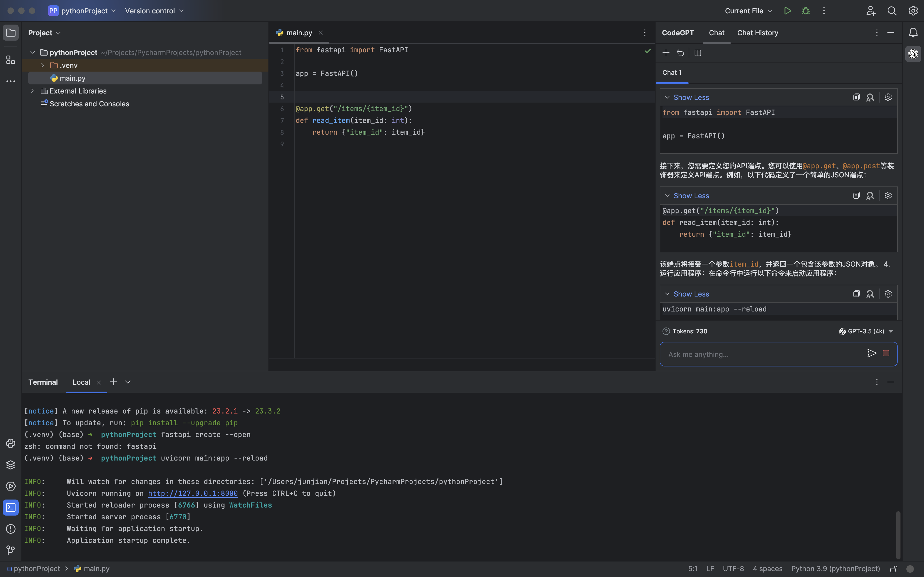Image resolution: width=924 pixels, height=577 pixels.
Task: Open the http://127.0.0.1:8000 link
Action: [192, 493]
